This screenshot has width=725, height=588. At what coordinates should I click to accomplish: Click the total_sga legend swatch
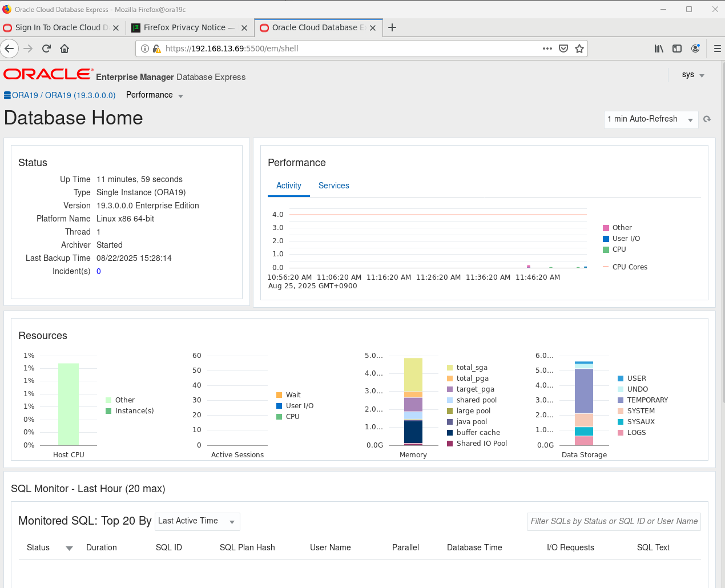[450, 368]
